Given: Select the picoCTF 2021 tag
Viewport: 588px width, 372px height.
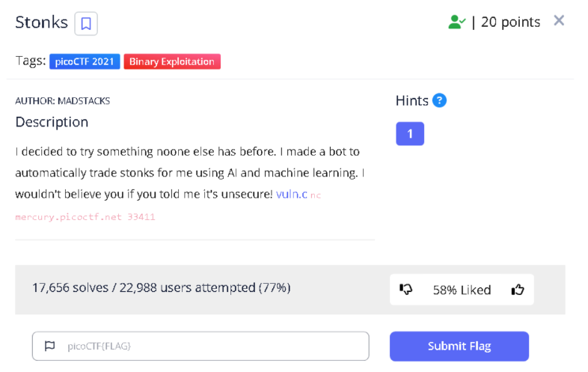Looking at the screenshot, I should [x=85, y=61].
